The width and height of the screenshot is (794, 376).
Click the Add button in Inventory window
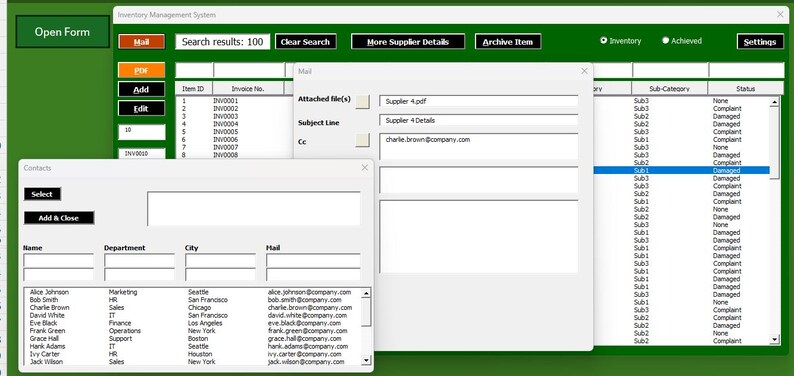tap(141, 89)
